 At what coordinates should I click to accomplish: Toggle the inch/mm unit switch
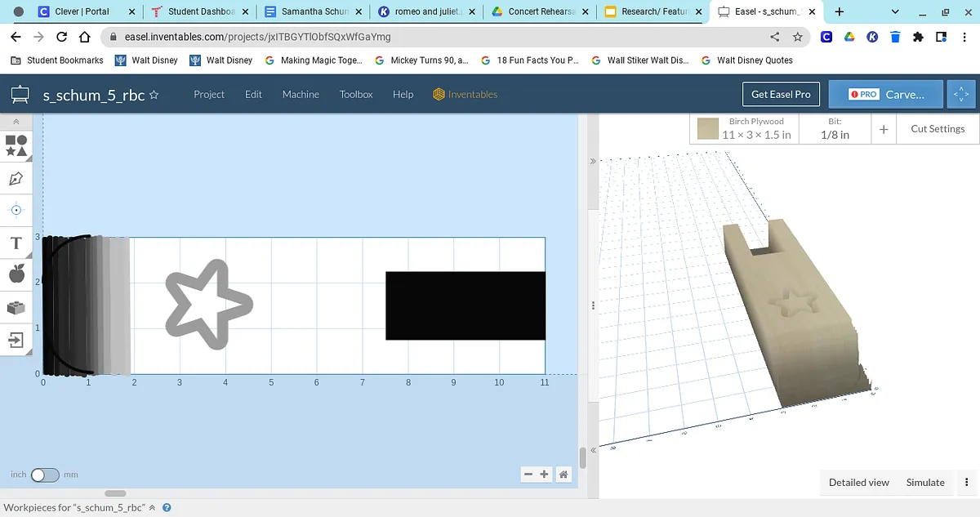[x=44, y=475]
